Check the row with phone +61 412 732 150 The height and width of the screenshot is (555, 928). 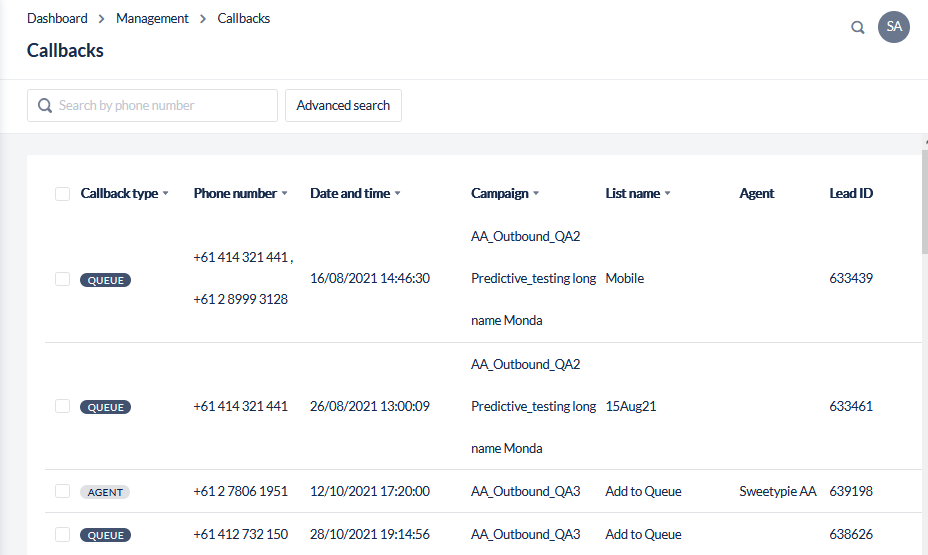62,534
